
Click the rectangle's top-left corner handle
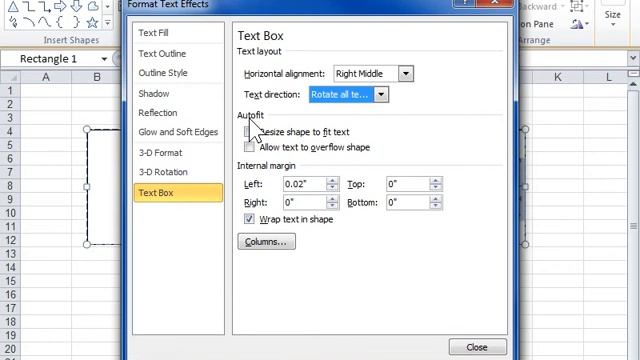coord(87,129)
